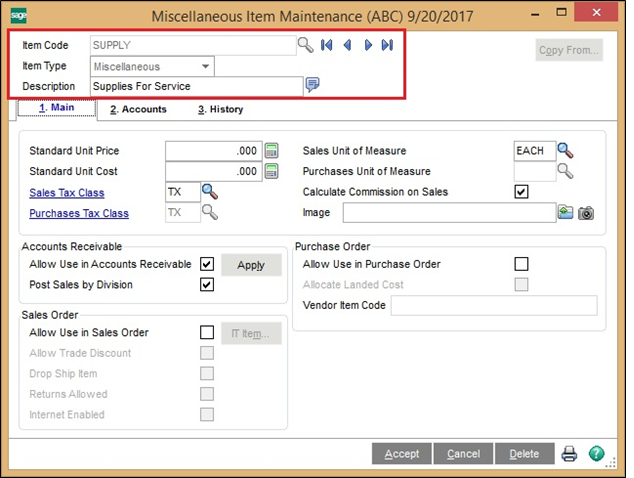The height and width of the screenshot is (478, 634).
Task: Open help with green question mark
Action: (x=597, y=454)
